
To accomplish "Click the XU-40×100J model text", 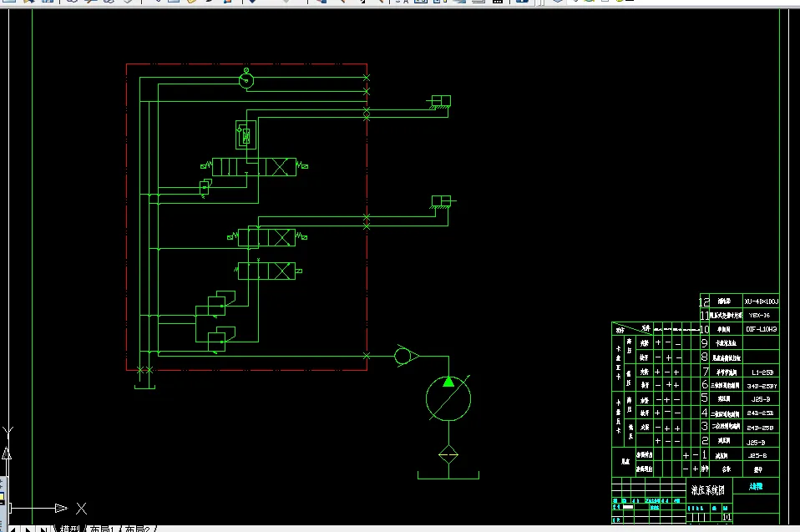I will (x=762, y=301).
